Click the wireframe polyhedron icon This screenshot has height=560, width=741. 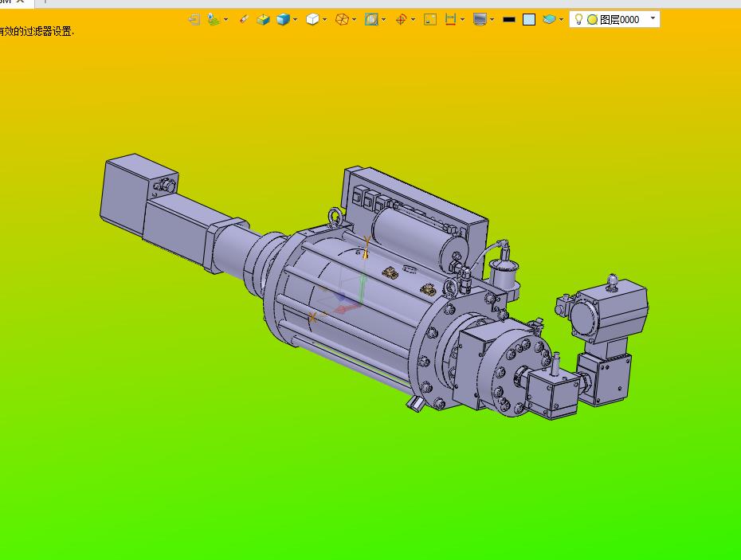tap(342, 19)
